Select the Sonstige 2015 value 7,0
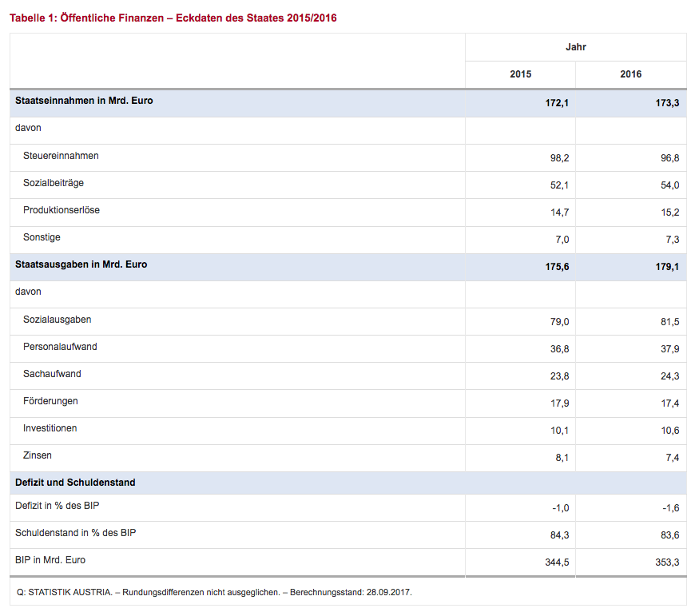 562,240
